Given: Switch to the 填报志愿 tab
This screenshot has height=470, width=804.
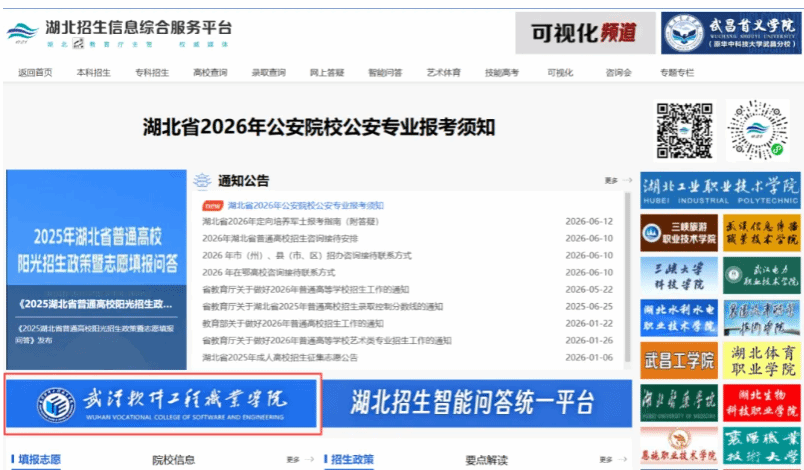Looking at the screenshot, I should [39, 460].
